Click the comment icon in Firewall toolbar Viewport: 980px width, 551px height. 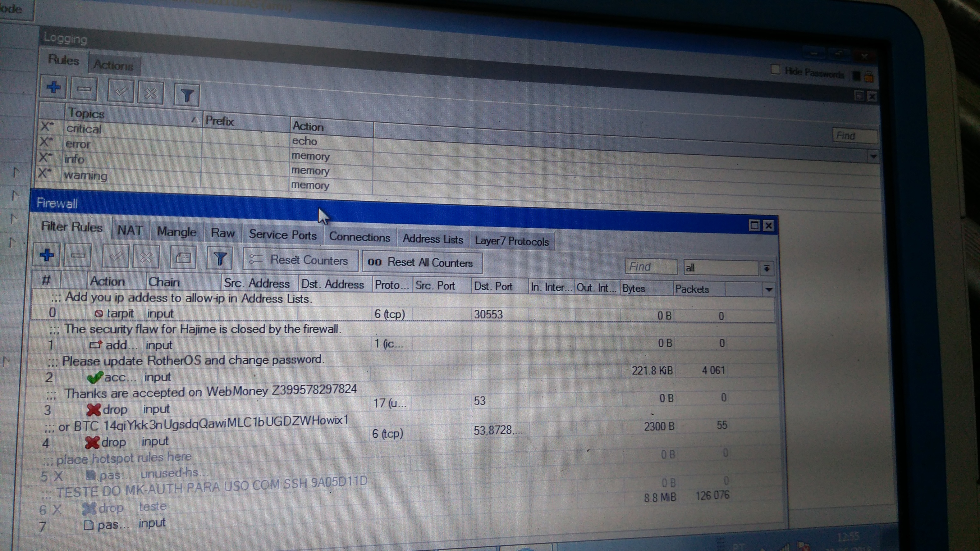coord(183,258)
